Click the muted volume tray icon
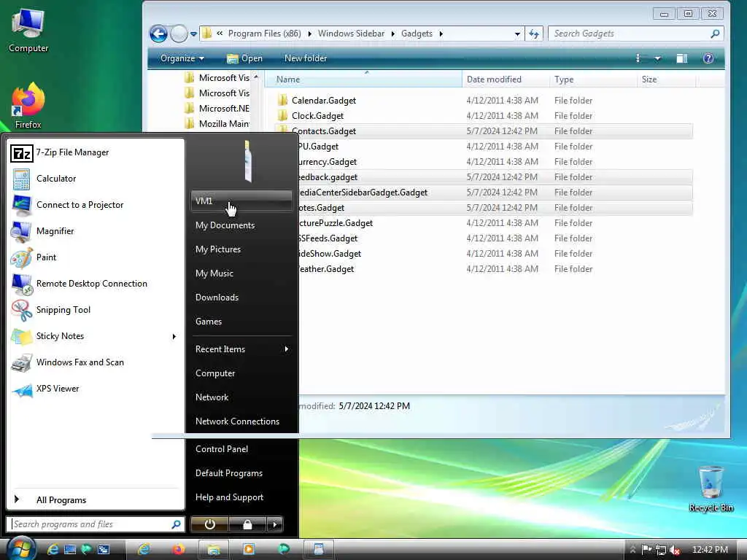Viewport: 747px width, 560px height. (x=674, y=550)
